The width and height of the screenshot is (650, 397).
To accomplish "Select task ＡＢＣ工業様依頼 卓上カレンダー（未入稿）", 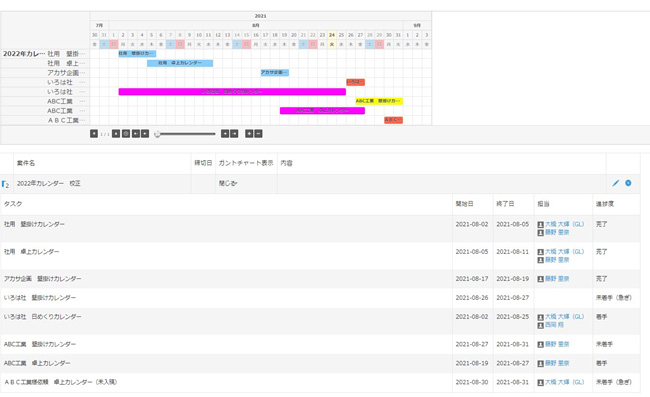I will (61, 382).
